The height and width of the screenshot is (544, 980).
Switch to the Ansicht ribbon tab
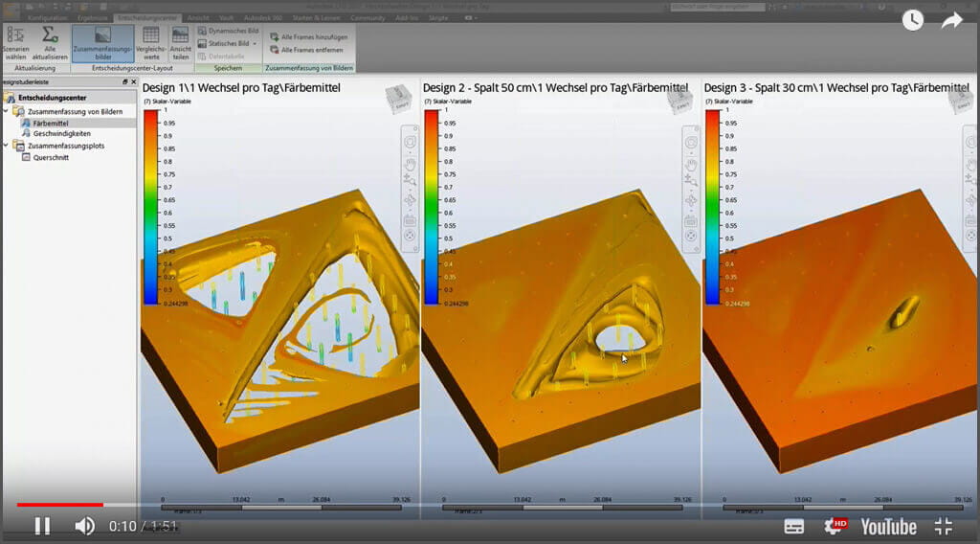tap(199, 18)
